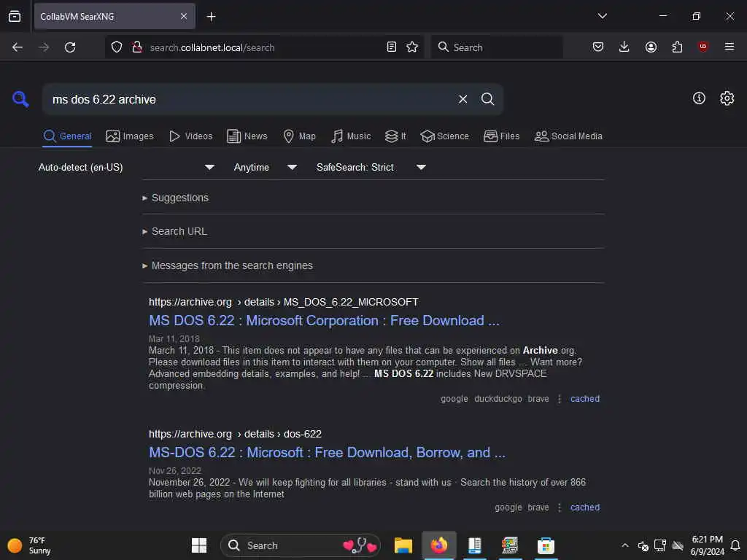Toggle reader view in address bar
The width and height of the screenshot is (747, 560).
(x=392, y=47)
